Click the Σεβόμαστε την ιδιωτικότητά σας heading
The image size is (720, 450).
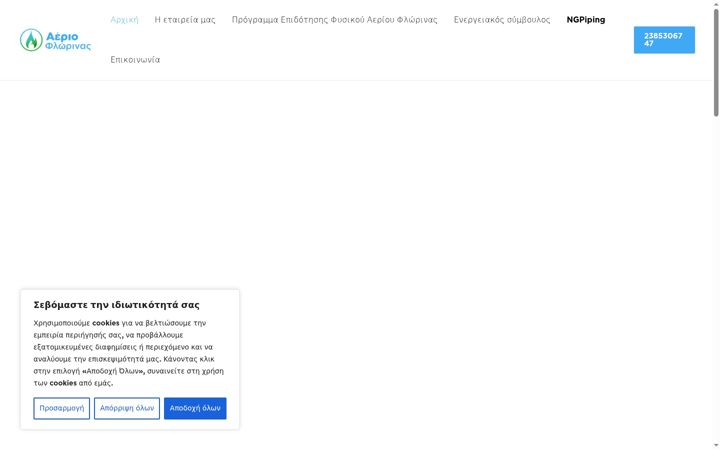(117, 305)
